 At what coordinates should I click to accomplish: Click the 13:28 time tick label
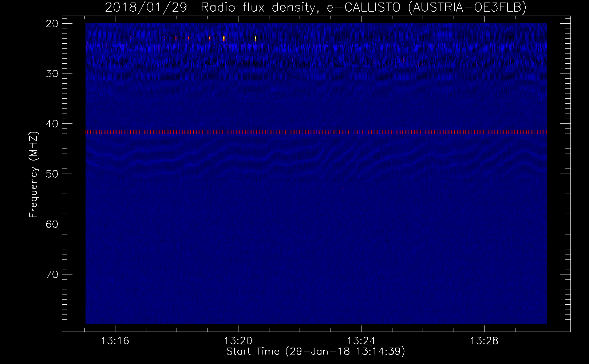(484, 341)
